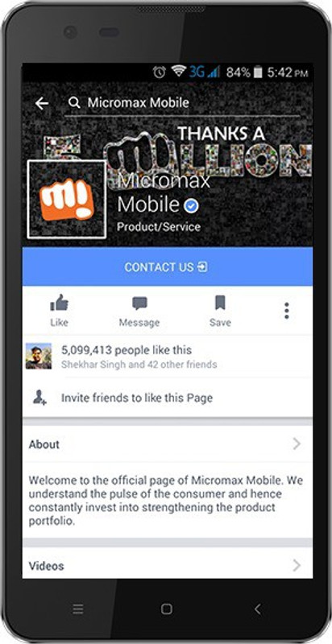Like the Micromax Mobile page
The height and width of the screenshot is (644, 332).
pyautogui.click(x=59, y=310)
